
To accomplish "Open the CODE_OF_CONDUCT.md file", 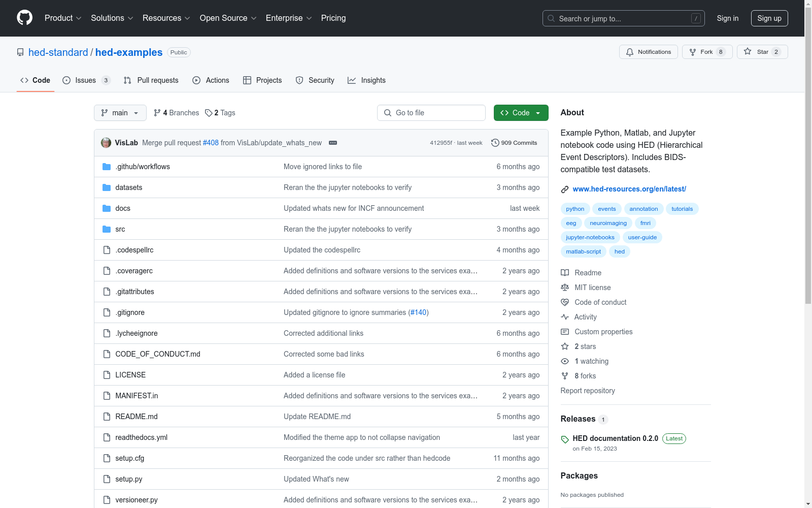I will coord(158,354).
